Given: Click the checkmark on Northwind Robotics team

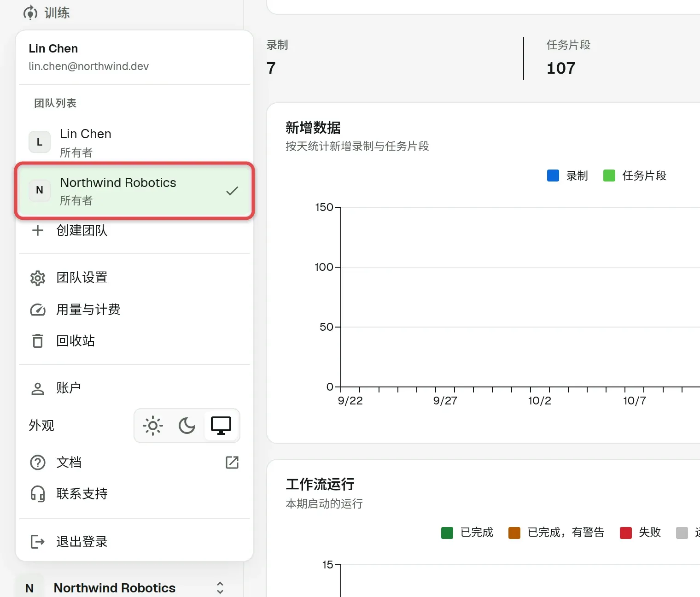Looking at the screenshot, I should (232, 191).
